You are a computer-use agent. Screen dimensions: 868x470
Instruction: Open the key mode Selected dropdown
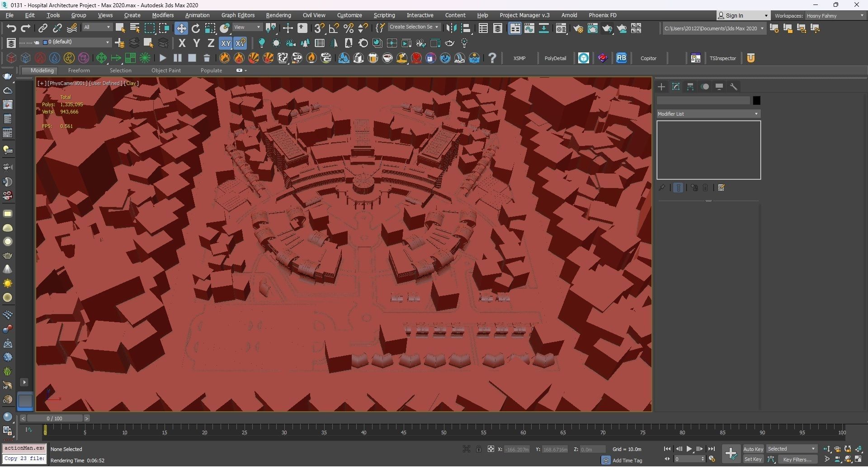click(792, 449)
